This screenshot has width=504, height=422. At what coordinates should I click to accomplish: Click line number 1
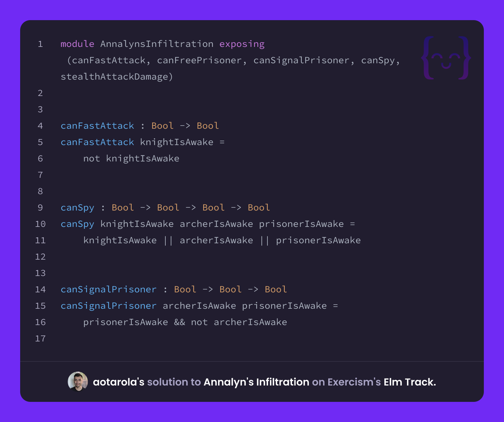pos(40,44)
